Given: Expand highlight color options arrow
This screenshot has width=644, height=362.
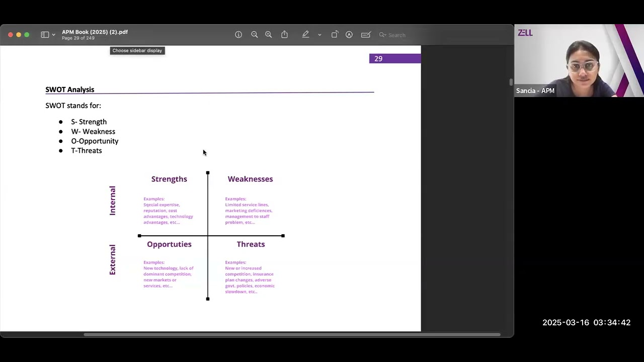Looking at the screenshot, I should 319,35.
